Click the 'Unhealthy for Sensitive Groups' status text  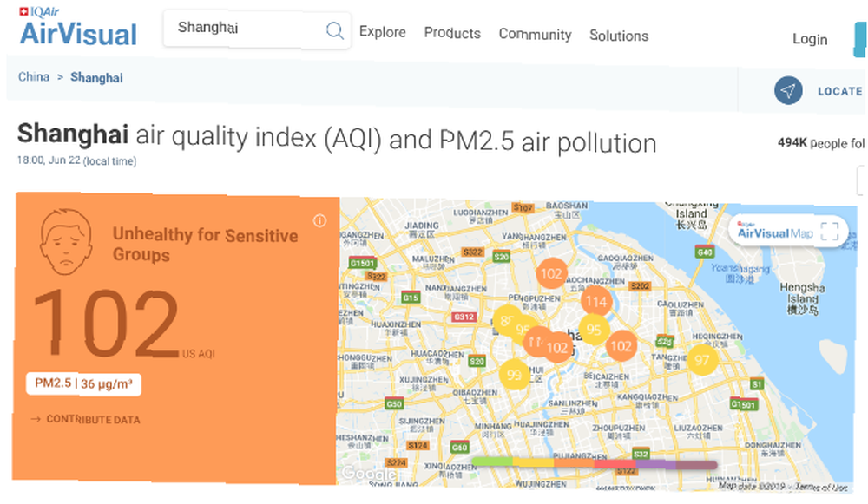[206, 244]
